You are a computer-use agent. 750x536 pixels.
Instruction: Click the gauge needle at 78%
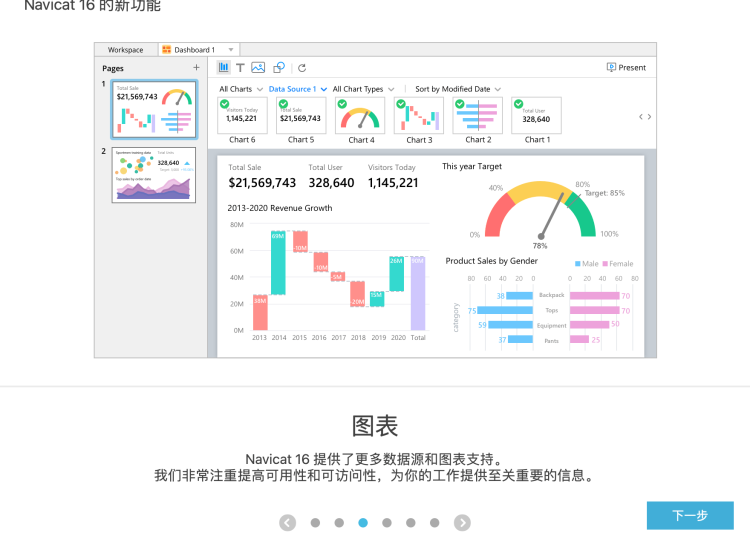552,215
